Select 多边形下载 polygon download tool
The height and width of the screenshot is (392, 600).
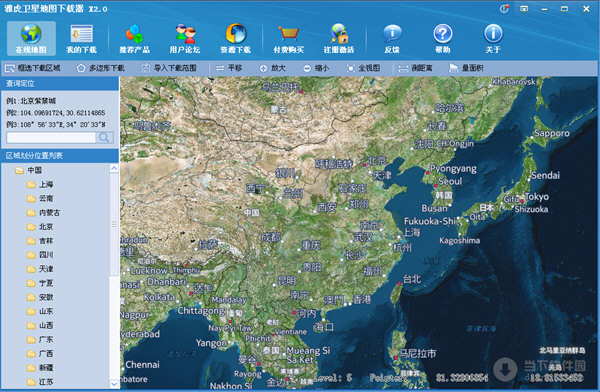[x=101, y=68]
